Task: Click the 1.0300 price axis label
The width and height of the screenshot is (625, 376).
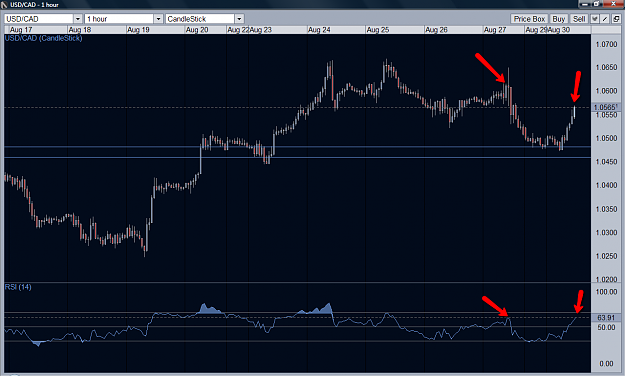Action: (606, 232)
